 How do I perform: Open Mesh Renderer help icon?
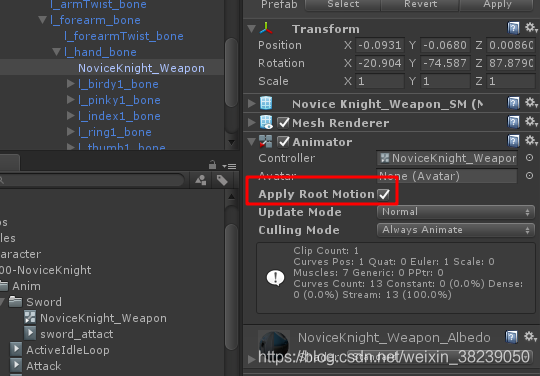513,122
